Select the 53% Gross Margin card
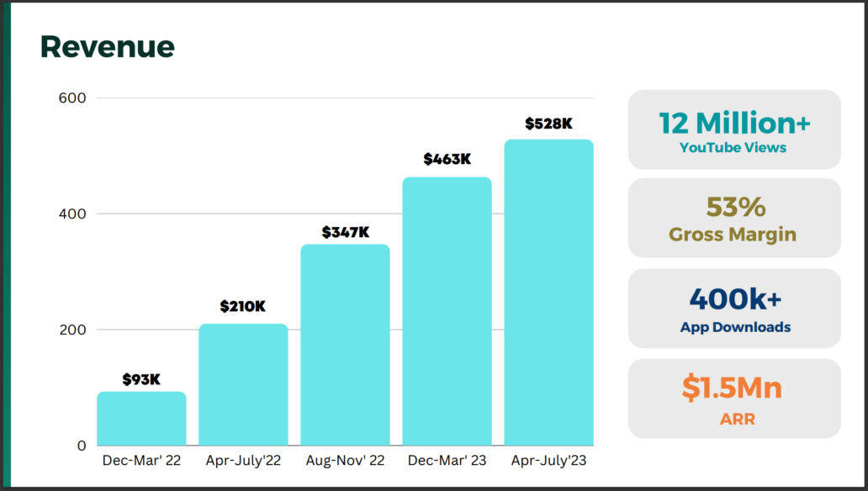 click(x=734, y=218)
